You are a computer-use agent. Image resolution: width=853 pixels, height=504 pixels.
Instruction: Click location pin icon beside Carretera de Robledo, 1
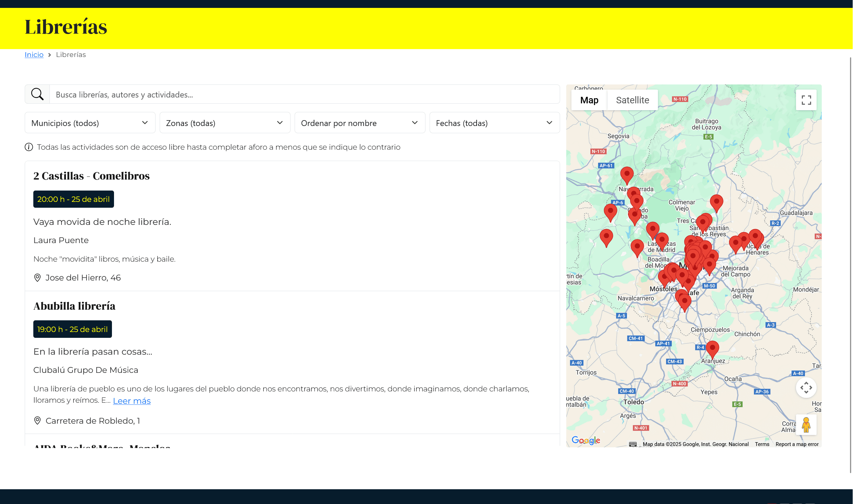point(37,421)
